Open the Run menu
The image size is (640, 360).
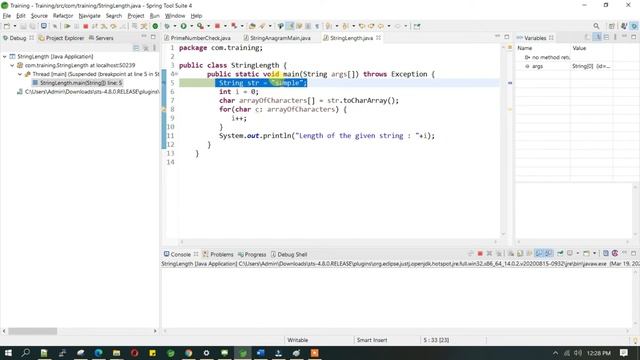coord(154,16)
